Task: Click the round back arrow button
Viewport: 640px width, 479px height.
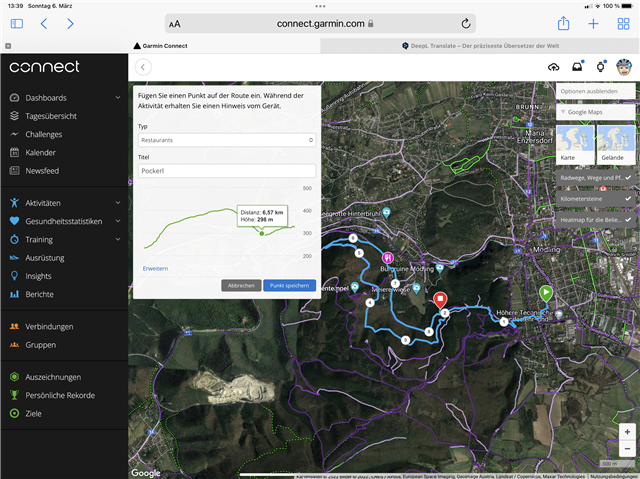Action: (143, 67)
